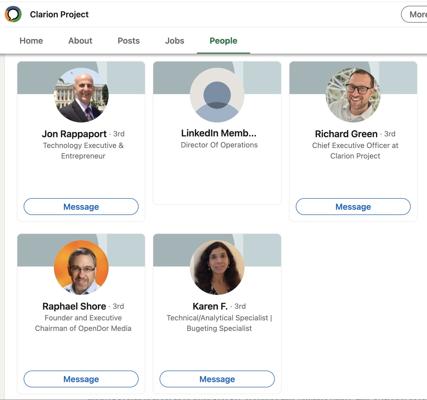Switch to the Home tab
Screen dimensions: 427x400
pyautogui.click(x=31, y=41)
